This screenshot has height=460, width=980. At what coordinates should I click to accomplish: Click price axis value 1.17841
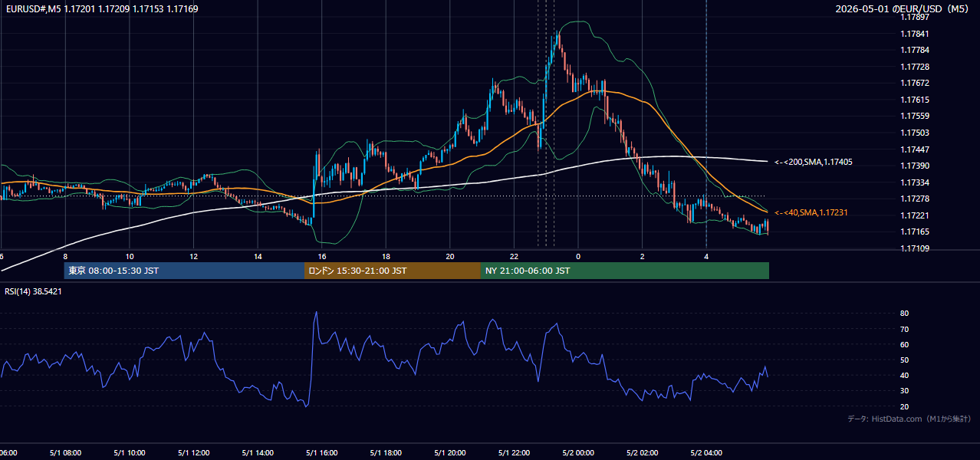tap(915, 34)
